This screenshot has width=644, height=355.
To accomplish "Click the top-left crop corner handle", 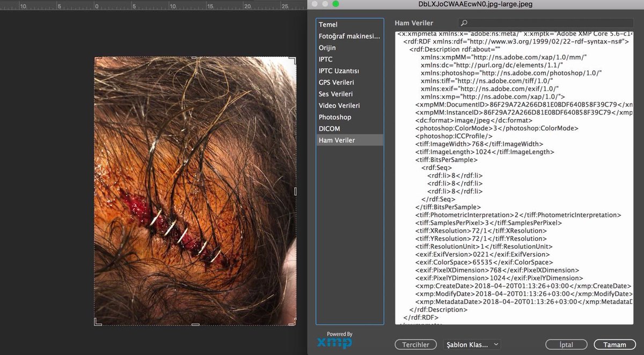I will click(x=98, y=61).
